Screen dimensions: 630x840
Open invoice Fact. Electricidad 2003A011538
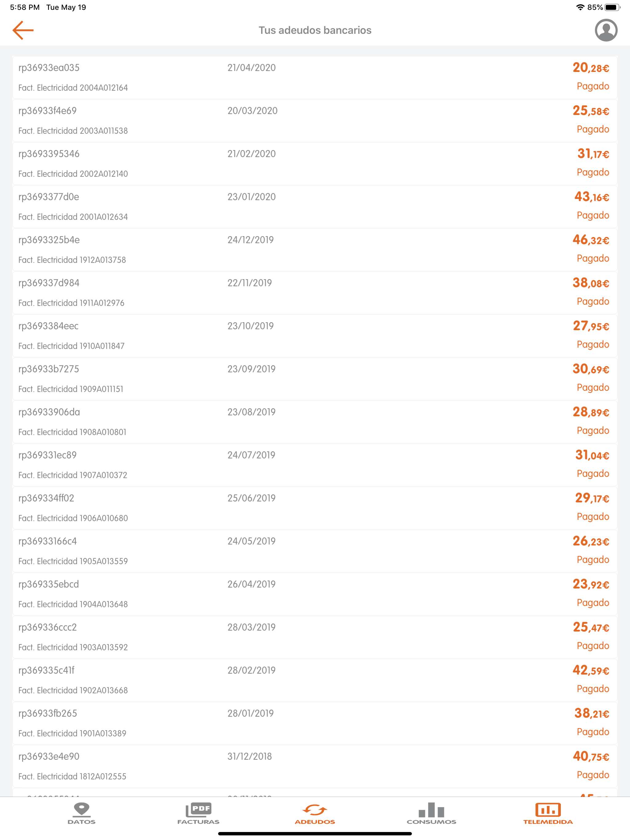[73, 131]
